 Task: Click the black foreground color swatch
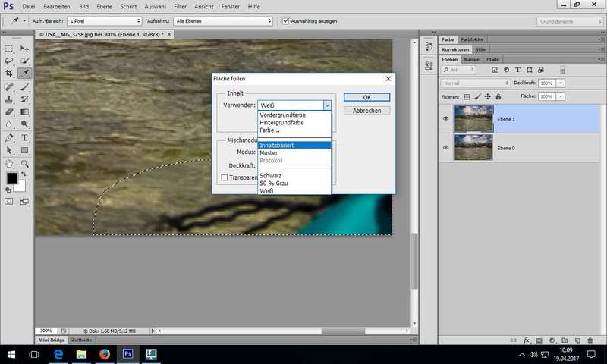(x=11, y=178)
